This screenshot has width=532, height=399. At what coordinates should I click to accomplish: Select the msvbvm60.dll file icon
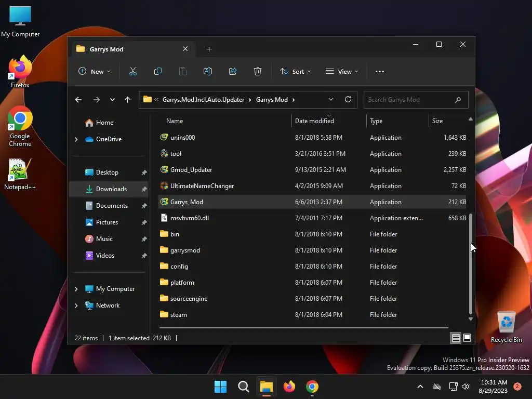click(x=164, y=218)
